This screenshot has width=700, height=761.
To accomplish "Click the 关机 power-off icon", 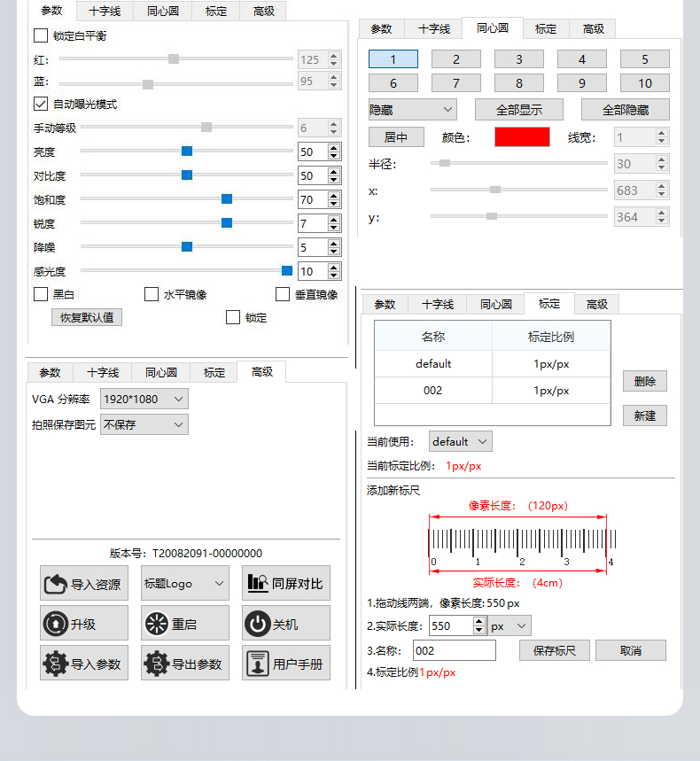I will point(258,624).
